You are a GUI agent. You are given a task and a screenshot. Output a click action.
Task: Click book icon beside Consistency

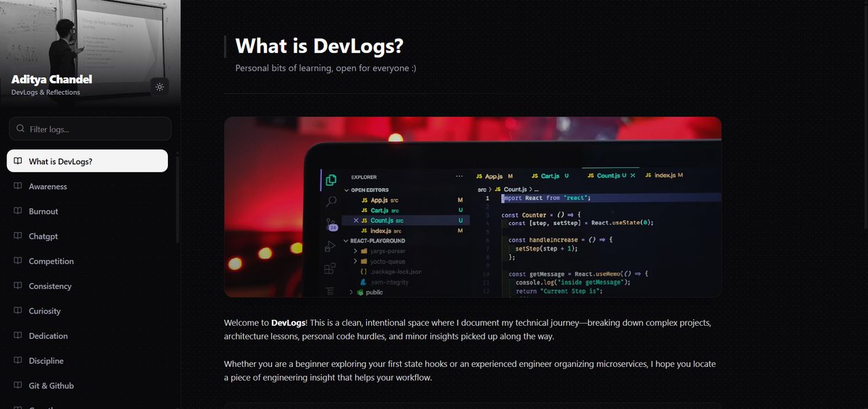pyautogui.click(x=18, y=286)
